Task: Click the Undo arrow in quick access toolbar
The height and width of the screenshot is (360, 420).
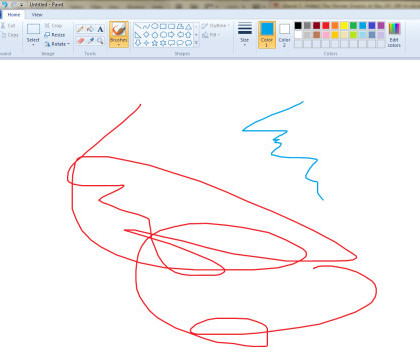Action: click(5, 4)
